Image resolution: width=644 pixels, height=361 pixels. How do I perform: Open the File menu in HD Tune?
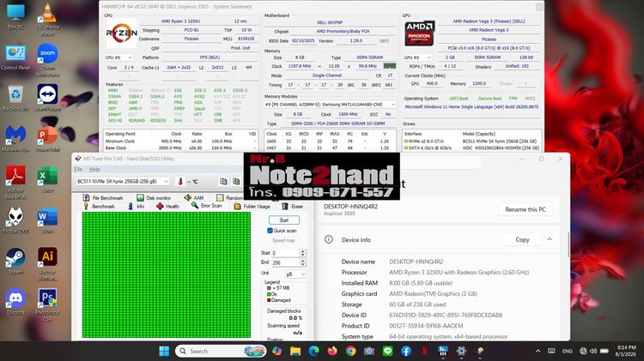[78, 170]
